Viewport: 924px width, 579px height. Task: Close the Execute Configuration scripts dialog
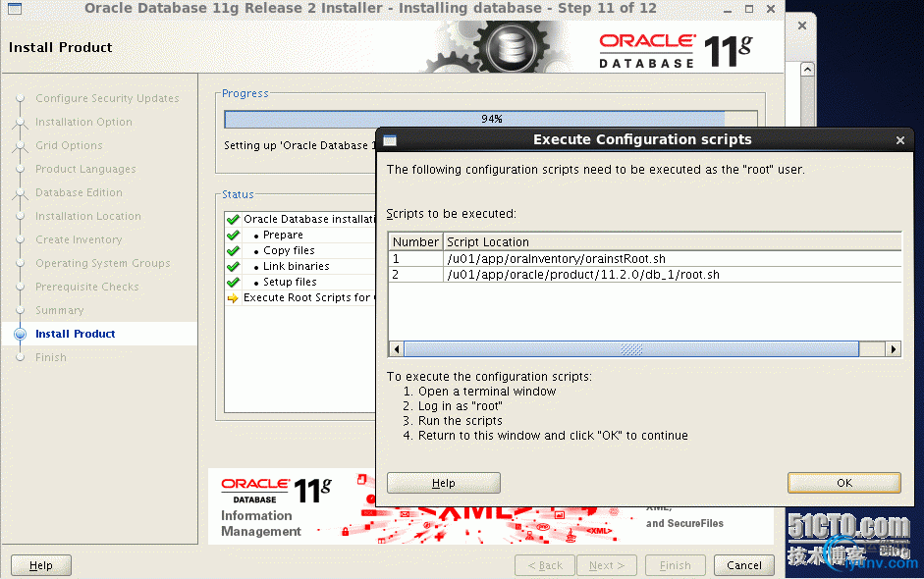(x=899, y=140)
